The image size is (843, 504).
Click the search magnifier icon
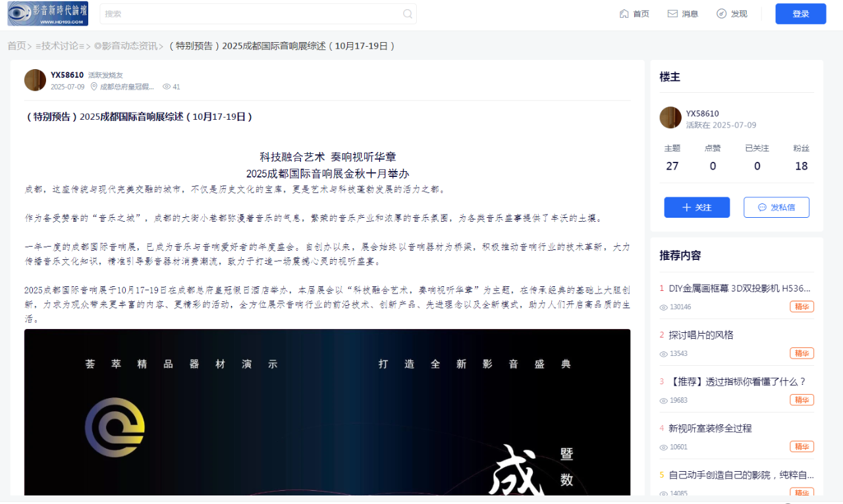(408, 14)
